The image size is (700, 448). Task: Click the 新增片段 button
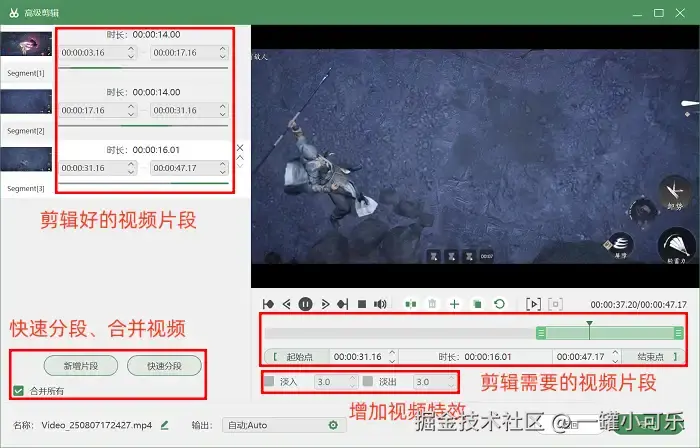(81, 366)
